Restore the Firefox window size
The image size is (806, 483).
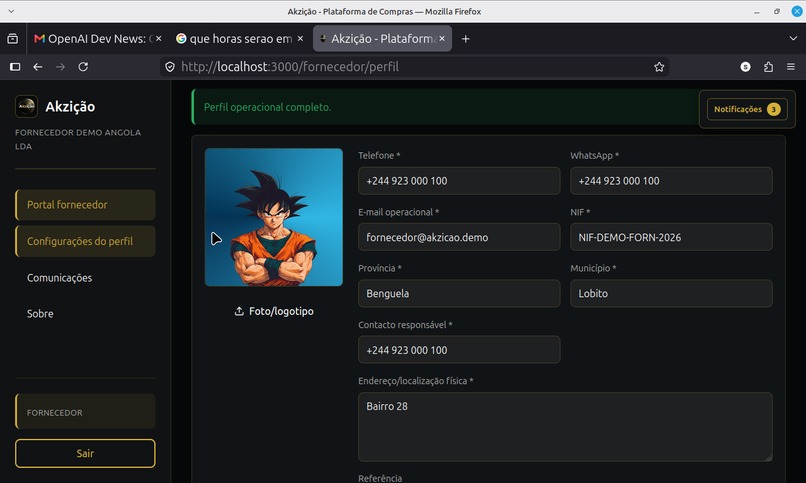coord(777,11)
